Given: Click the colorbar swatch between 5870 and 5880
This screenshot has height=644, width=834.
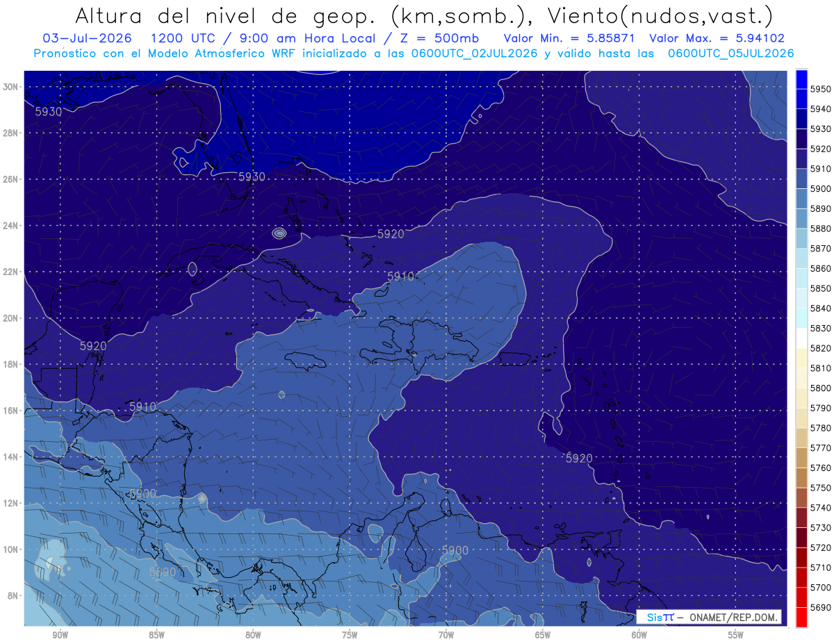Looking at the screenshot, I should coord(801,238).
